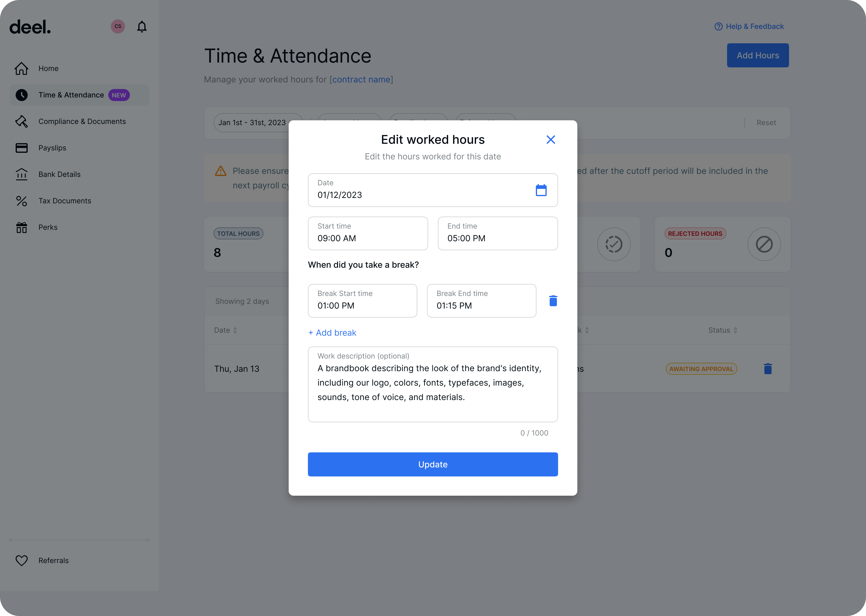Screen dimensions: 866x616
Task: Click the deel logo
Action: tap(30, 26)
